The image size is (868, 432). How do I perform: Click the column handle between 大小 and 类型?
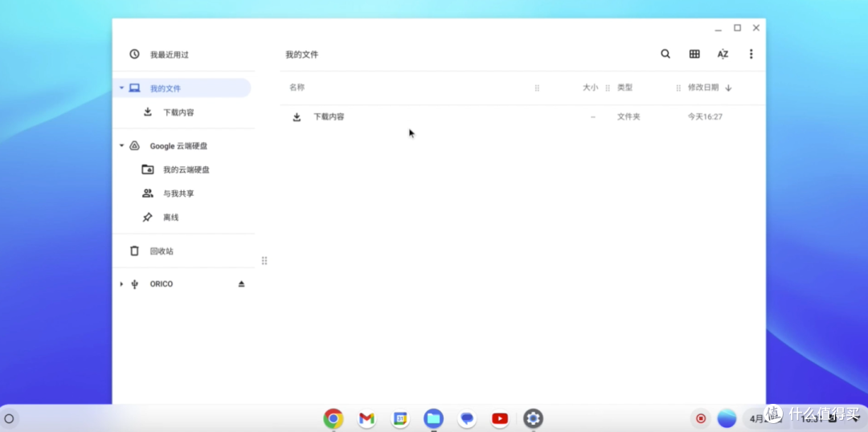click(608, 88)
